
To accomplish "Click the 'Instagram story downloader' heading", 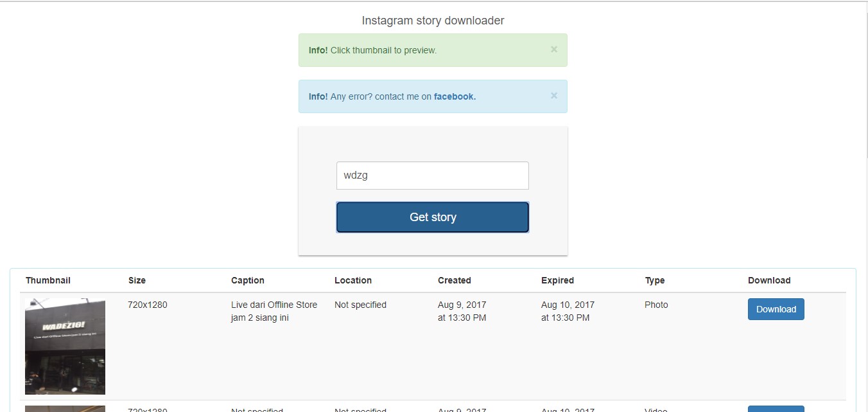I will click(x=433, y=21).
